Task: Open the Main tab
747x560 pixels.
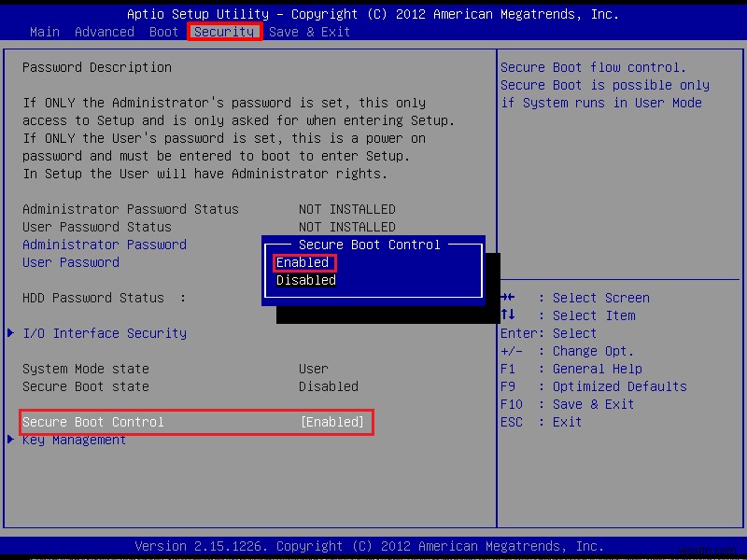Action: (x=45, y=32)
